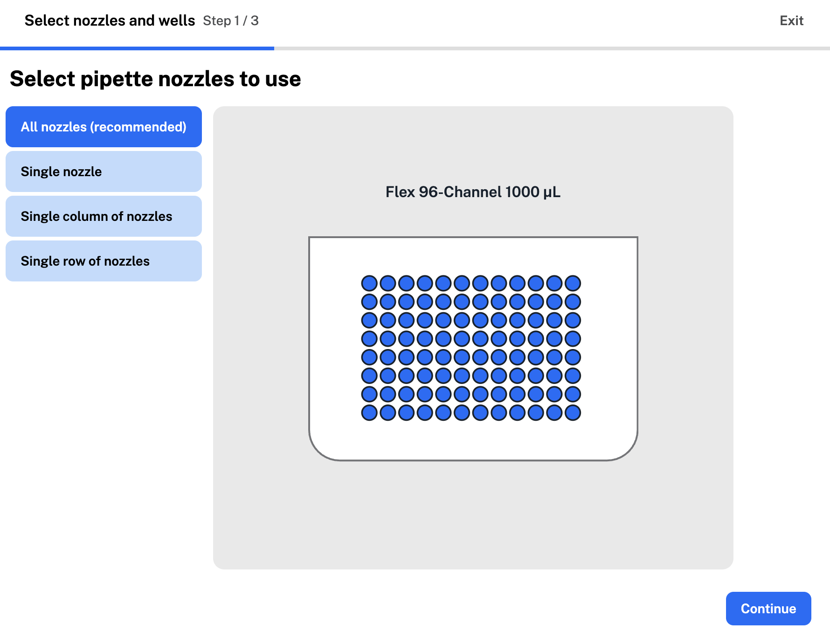Screen dimensions: 830x644
Task: Click last nozzle in the second row
Action: tap(573, 301)
